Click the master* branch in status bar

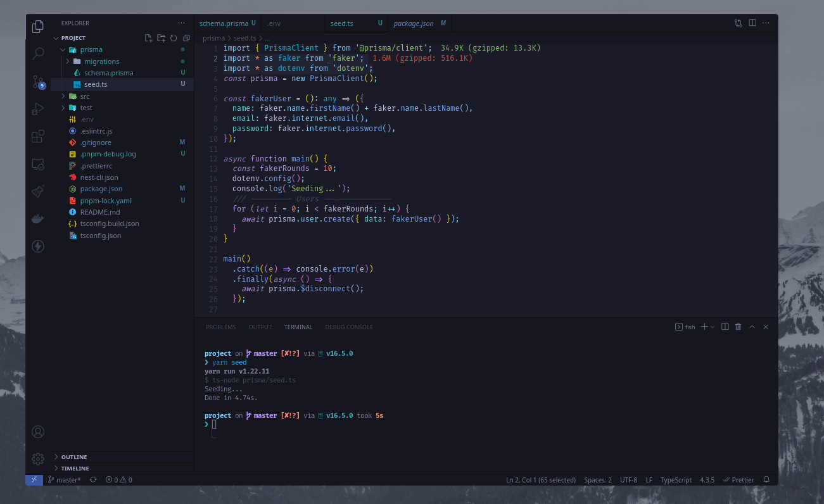click(65, 480)
